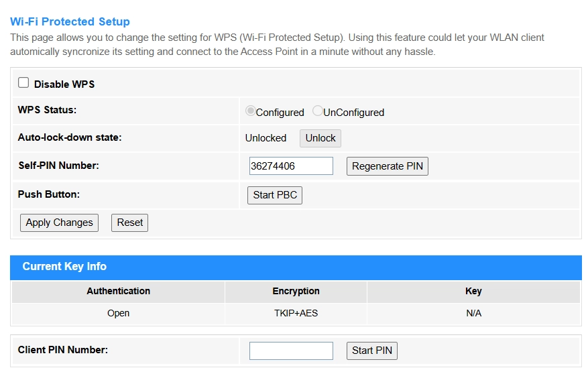Check the Disable WPS checkbox

coord(23,83)
